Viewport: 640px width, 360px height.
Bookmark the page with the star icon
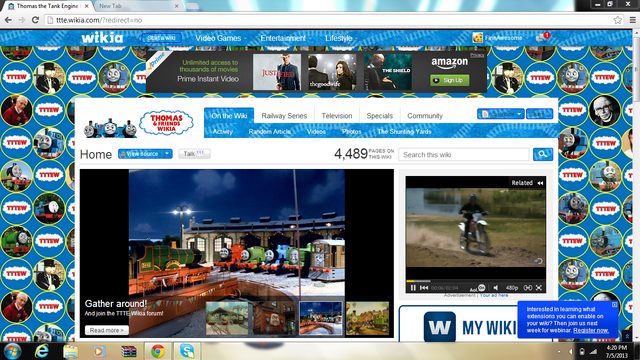pyautogui.click(x=618, y=20)
